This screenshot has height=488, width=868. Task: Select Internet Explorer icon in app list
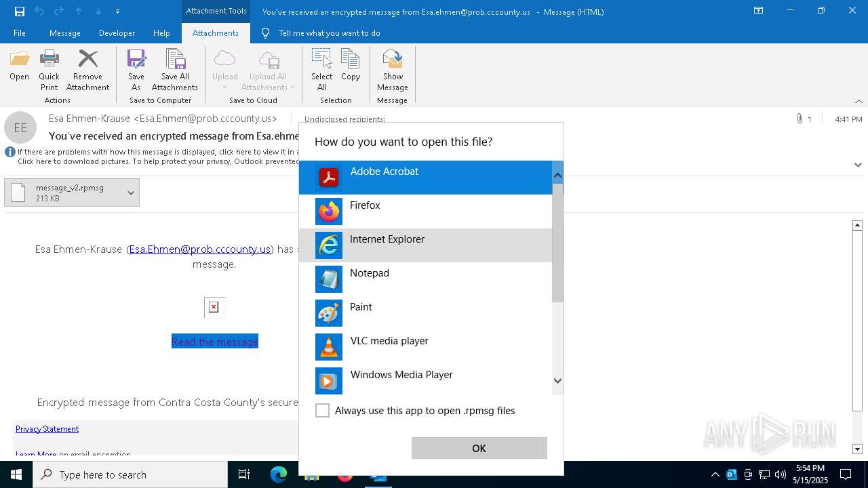point(329,245)
